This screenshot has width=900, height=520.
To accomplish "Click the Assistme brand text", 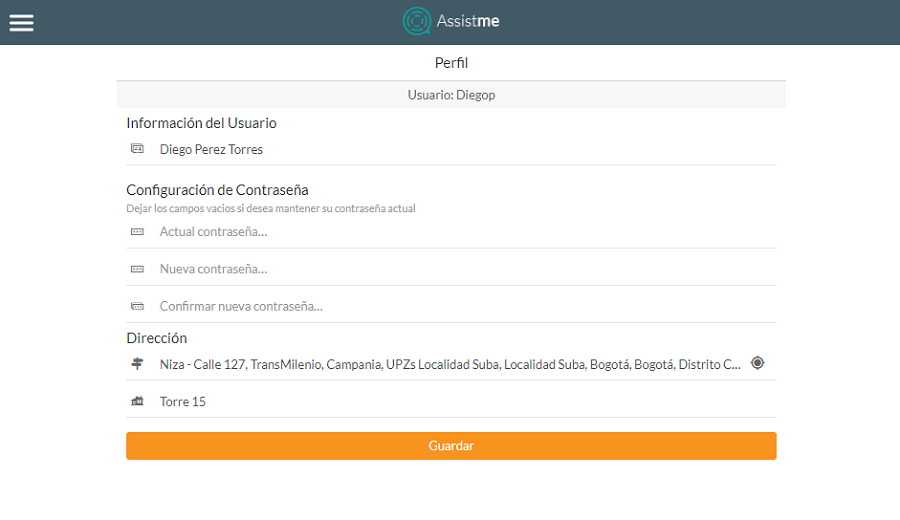I will coord(468,22).
